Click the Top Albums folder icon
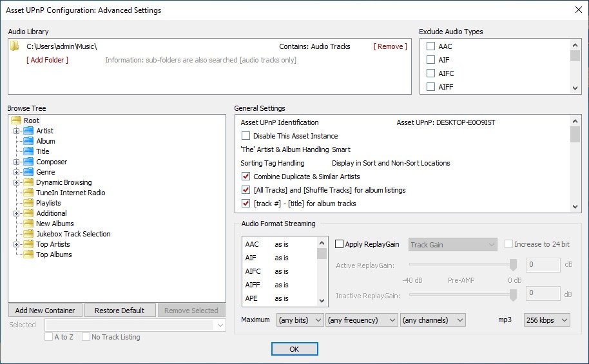The height and width of the screenshot is (364, 589). [28, 254]
